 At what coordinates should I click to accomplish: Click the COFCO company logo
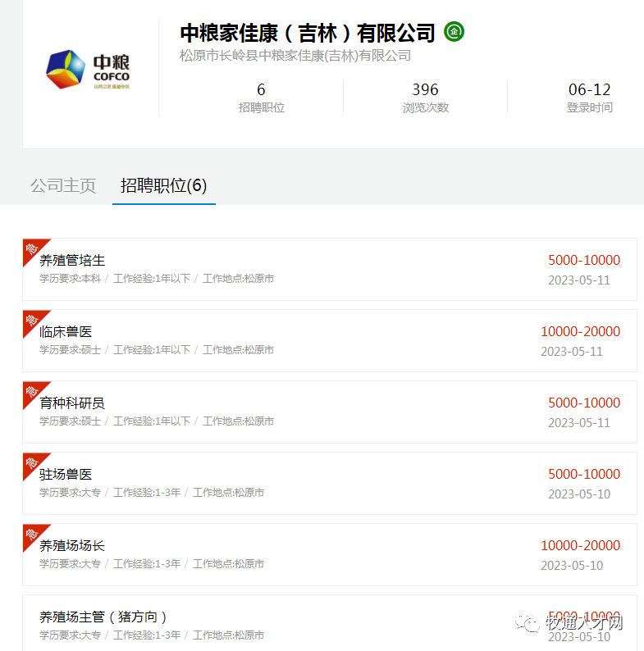click(88, 70)
